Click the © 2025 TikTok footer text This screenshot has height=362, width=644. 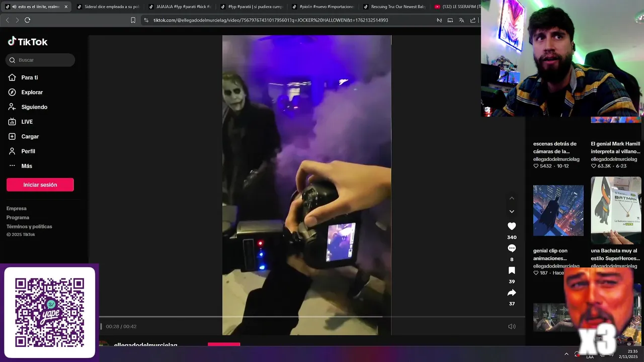pyautogui.click(x=21, y=235)
